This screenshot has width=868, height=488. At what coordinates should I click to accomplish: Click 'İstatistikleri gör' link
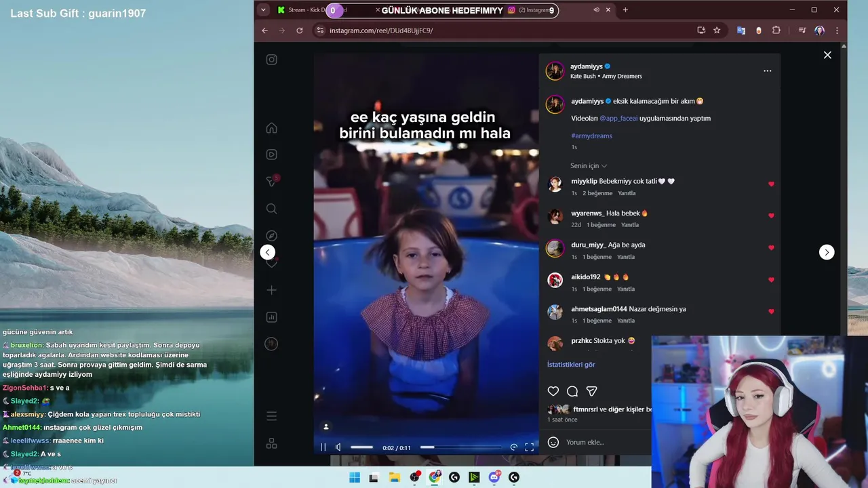click(x=571, y=365)
